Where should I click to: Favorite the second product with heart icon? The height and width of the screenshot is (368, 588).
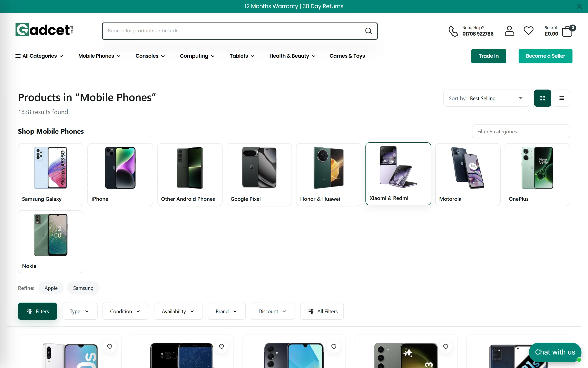click(x=221, y=346)
